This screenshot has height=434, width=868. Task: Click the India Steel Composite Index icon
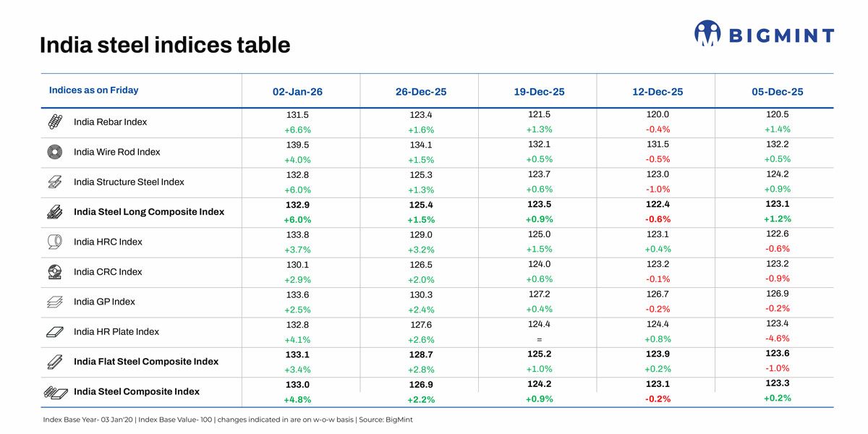[x=54, y=392]
